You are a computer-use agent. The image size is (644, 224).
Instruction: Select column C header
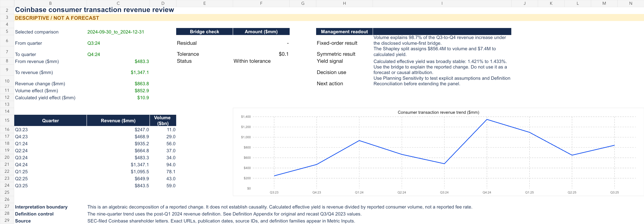(118, 3)
